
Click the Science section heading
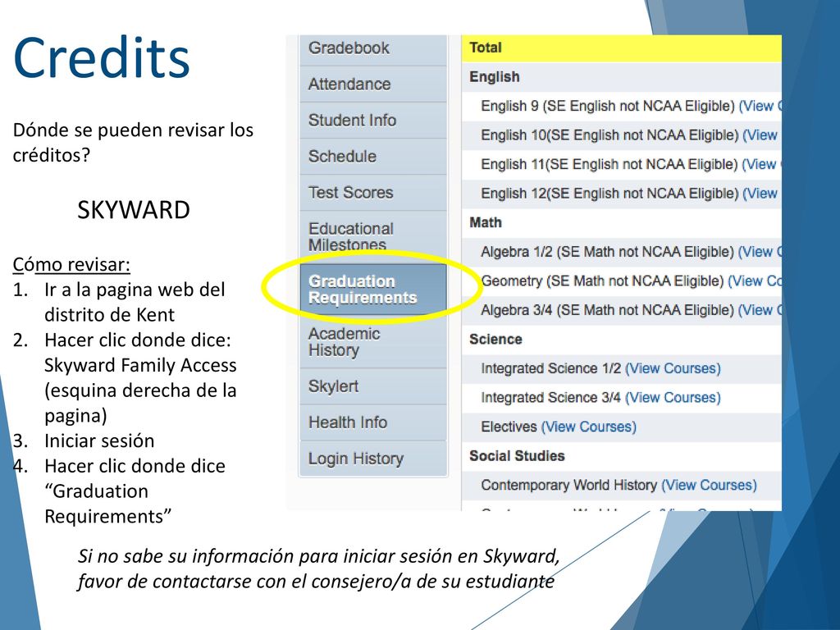(x=495, y=340)
